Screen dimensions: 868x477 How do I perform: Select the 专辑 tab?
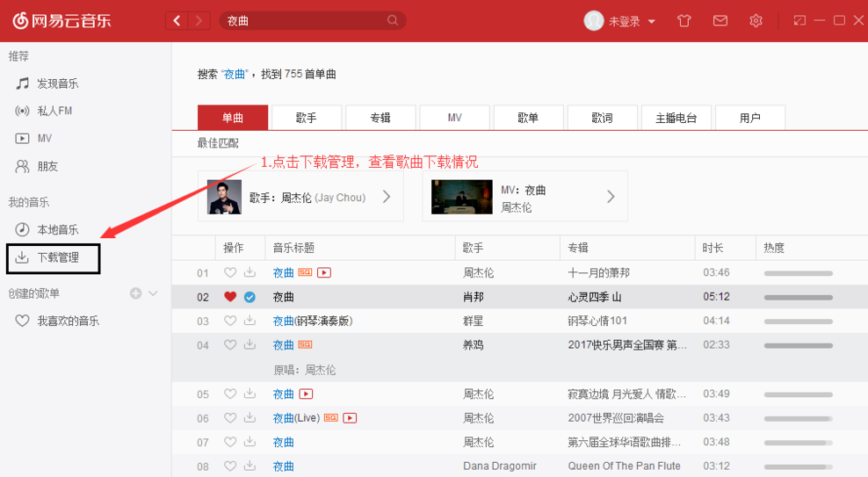pos(380,118)
